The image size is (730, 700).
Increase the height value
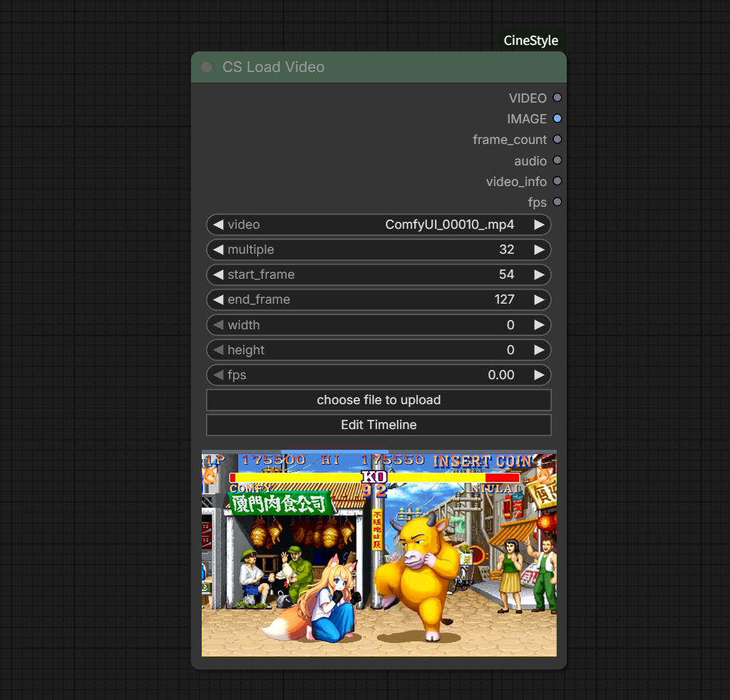tap(539, 349)
